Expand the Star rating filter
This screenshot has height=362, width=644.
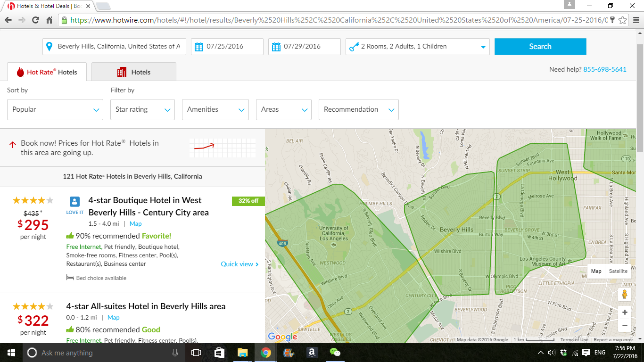[x=142, y=109]
